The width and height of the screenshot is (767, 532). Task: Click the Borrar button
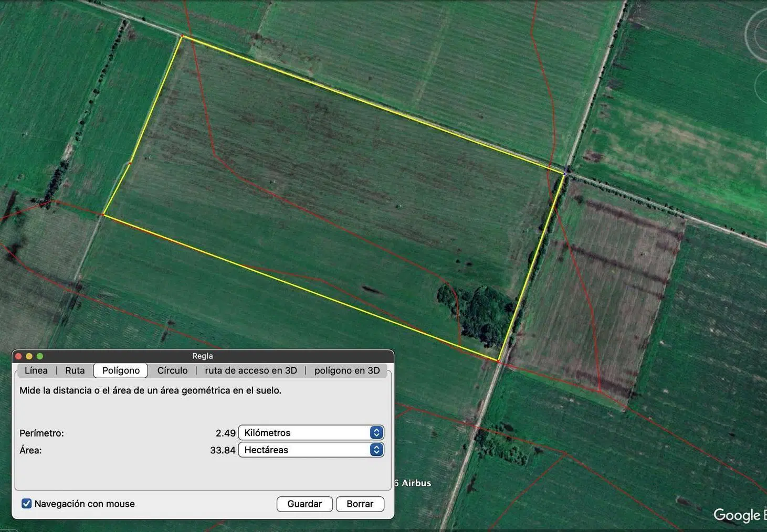point(360,504)
